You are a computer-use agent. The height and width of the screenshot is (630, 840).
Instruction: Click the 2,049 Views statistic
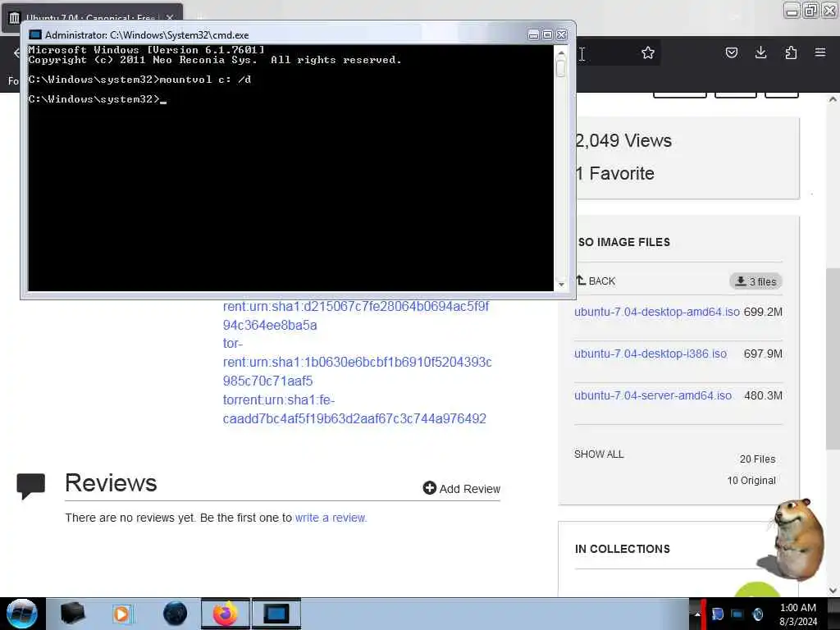click(x=623, y=140)
